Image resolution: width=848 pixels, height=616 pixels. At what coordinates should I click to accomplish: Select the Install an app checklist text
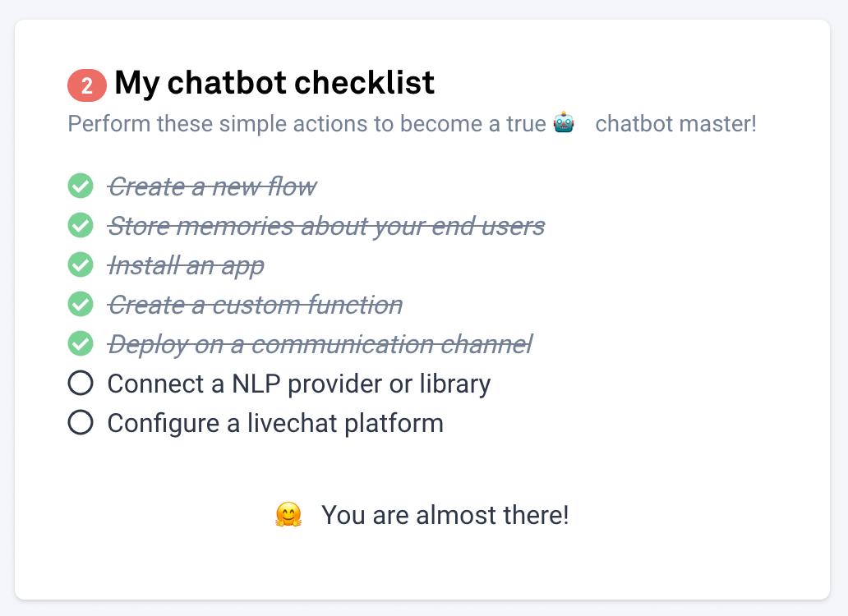[x=186, y=265]
